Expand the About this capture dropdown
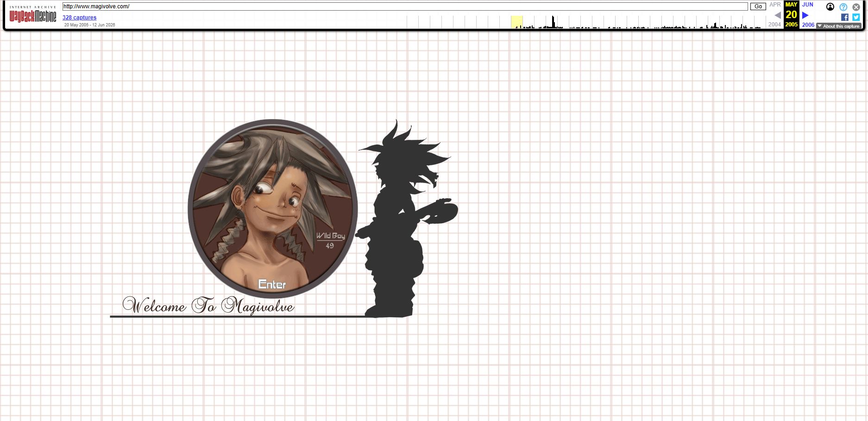This screenshot has height=421, width=868. [x=838, y=26]
